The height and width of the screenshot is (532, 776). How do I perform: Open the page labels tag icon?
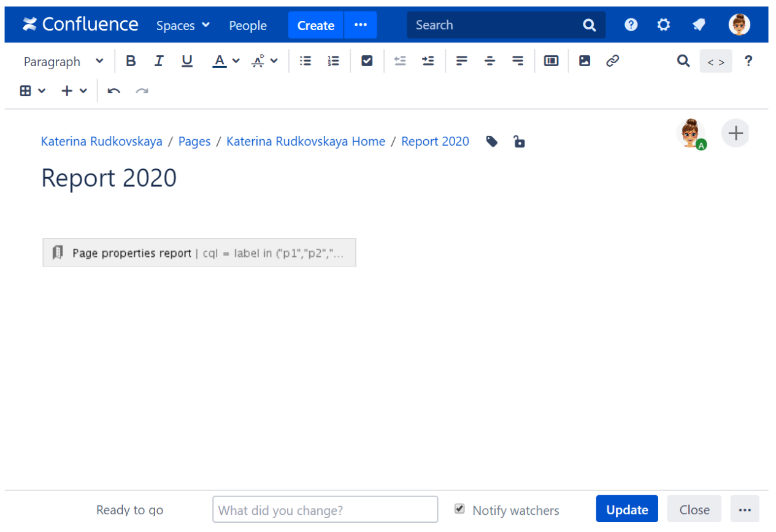point(491,142)
